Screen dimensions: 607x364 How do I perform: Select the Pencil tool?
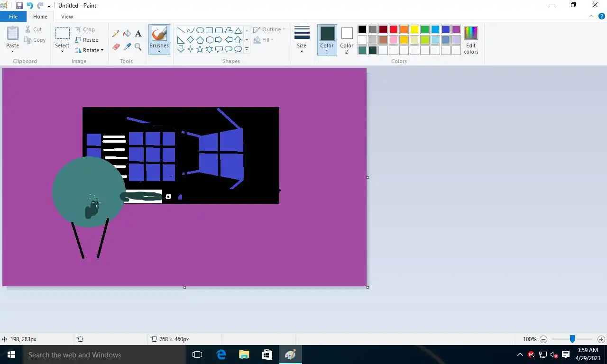[x=116, y=34]
